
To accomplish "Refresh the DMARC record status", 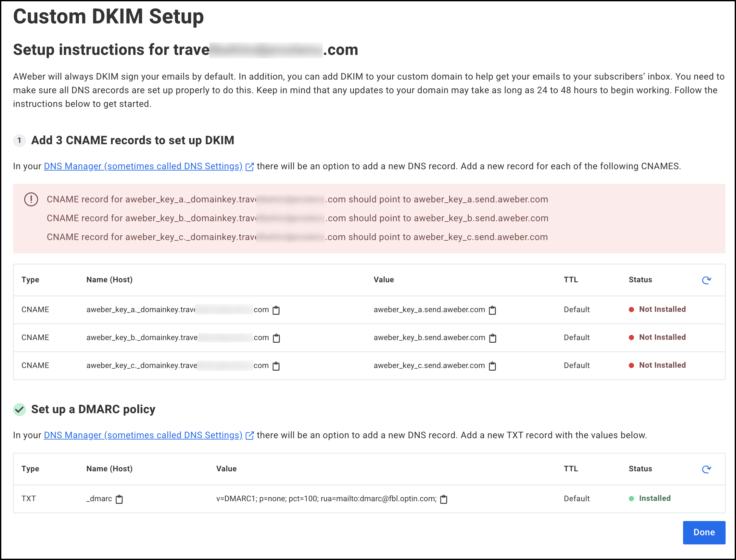I will (706, 469).
